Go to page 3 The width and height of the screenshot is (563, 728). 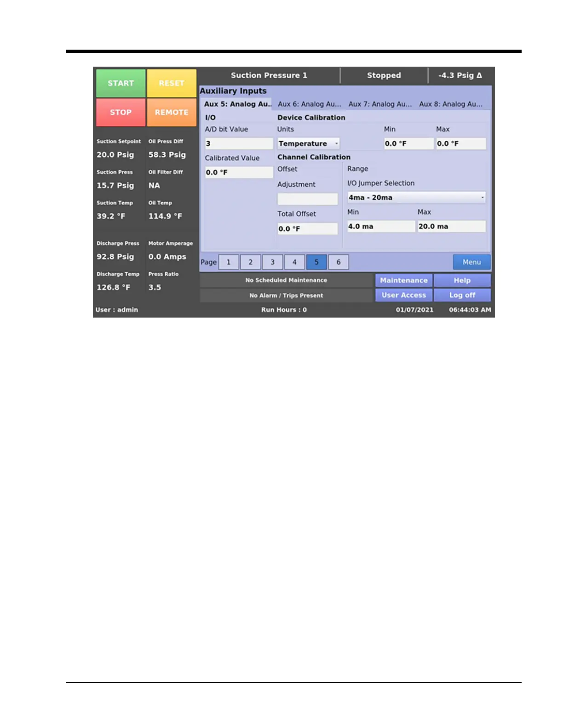273,262
